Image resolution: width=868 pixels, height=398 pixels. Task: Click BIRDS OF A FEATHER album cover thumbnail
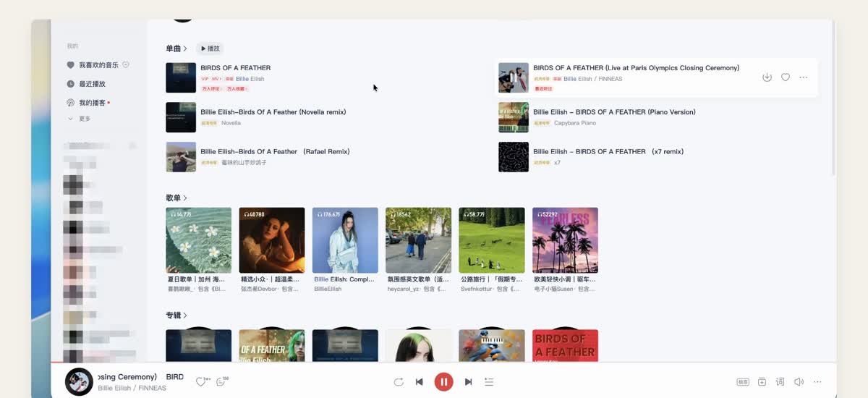181,77
